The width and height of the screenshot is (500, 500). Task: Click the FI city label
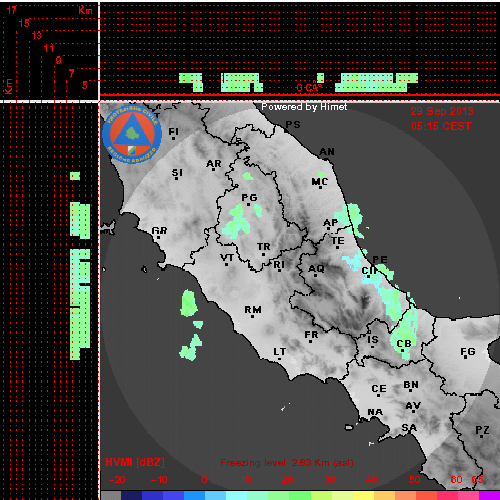[173, 132]
